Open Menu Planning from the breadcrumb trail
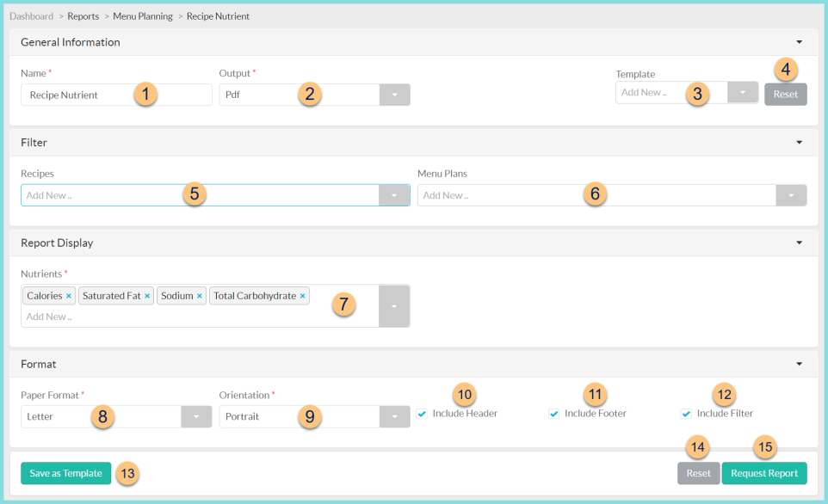The height and width of the screenshot is (504, 828). click(142, 15)
